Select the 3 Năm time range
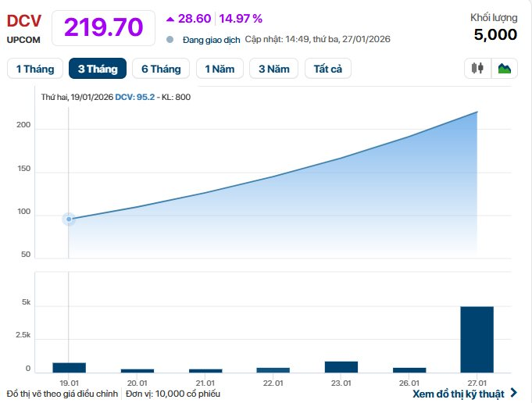This screenshot has height=403, width=532. [x=273, y=69]
